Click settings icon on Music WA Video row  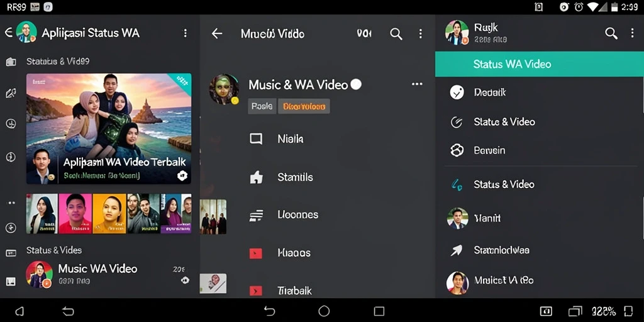[x=186, y=280]
